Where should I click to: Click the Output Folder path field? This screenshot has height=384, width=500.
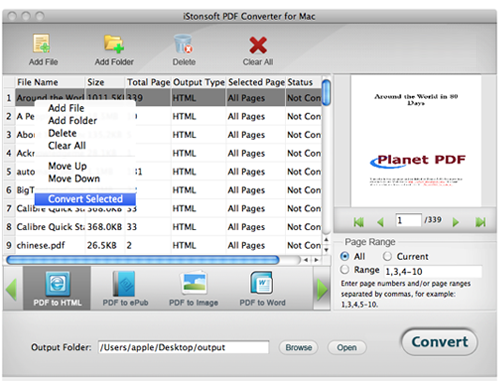[x=183, y=347]
